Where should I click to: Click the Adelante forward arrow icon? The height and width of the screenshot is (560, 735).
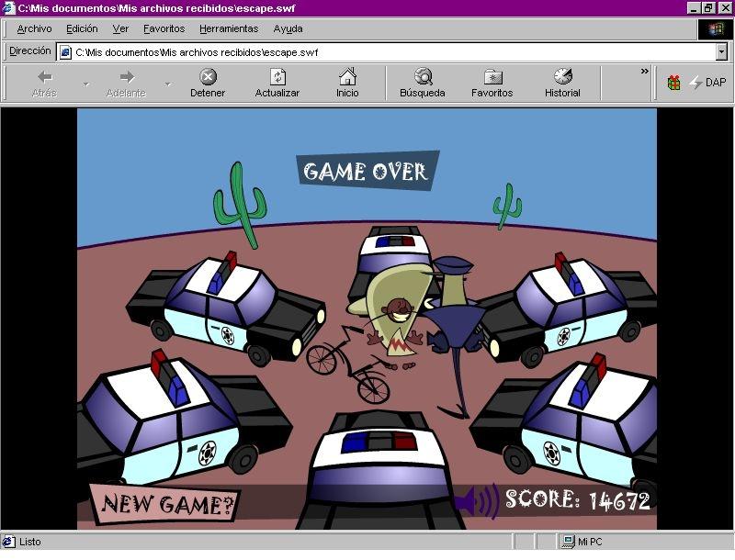pyautogui.click(x=127, y=77)
